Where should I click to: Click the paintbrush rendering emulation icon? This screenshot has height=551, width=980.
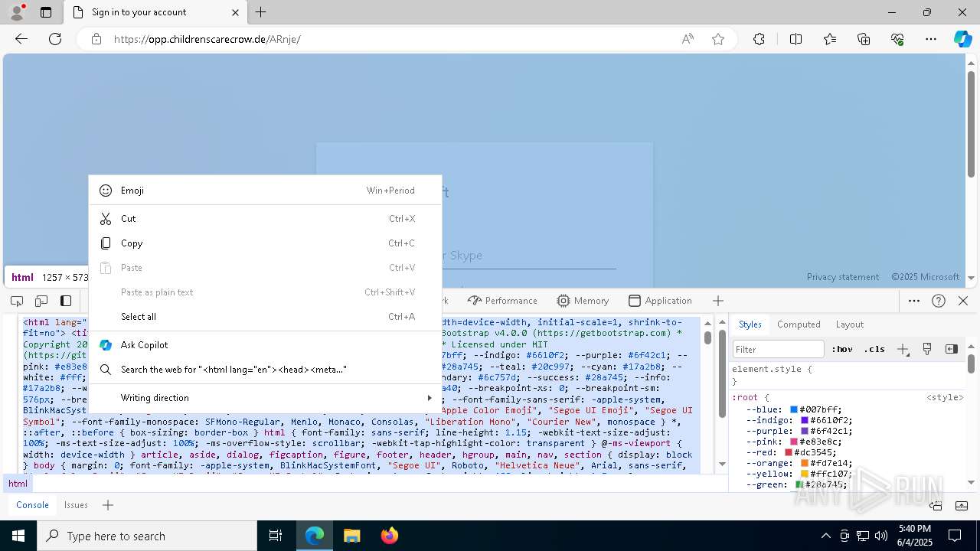[927, 349]
